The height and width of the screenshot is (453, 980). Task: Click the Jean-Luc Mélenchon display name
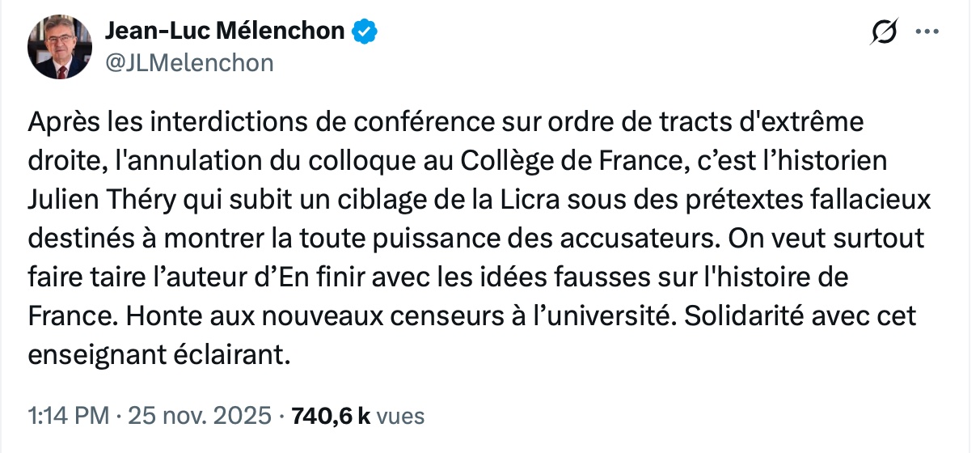point(226,32)
